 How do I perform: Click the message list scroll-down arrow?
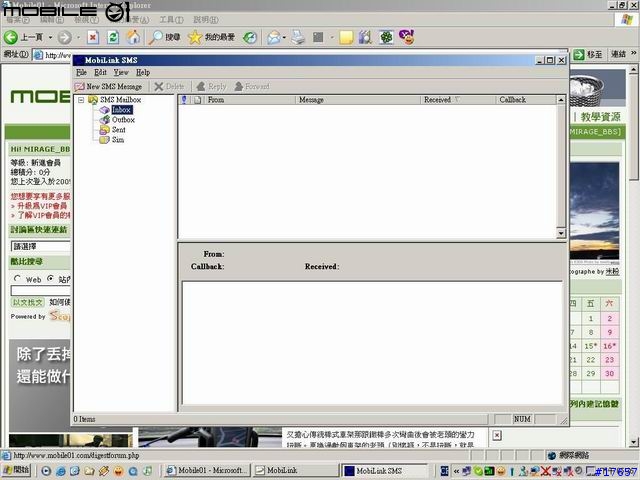click(561, 233)
